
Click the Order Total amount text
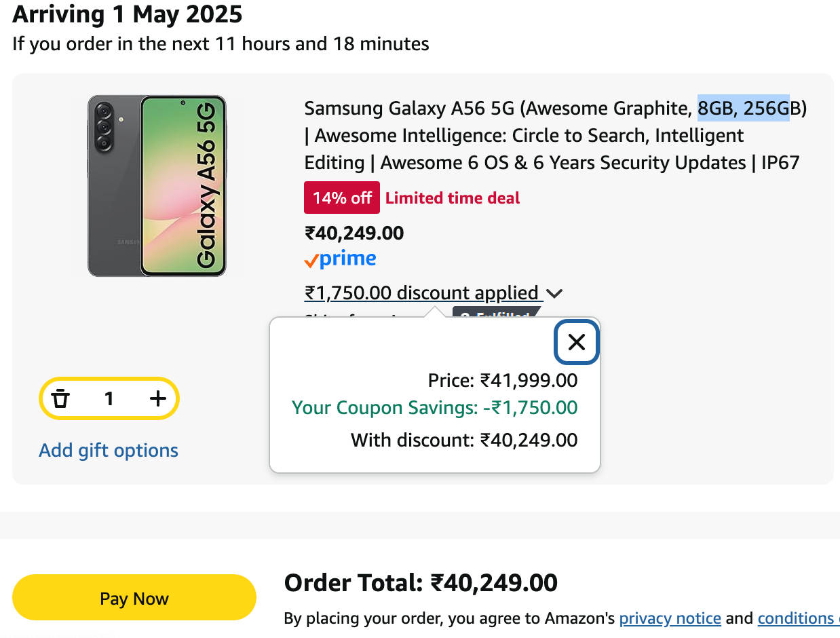(x=421, y=583)
